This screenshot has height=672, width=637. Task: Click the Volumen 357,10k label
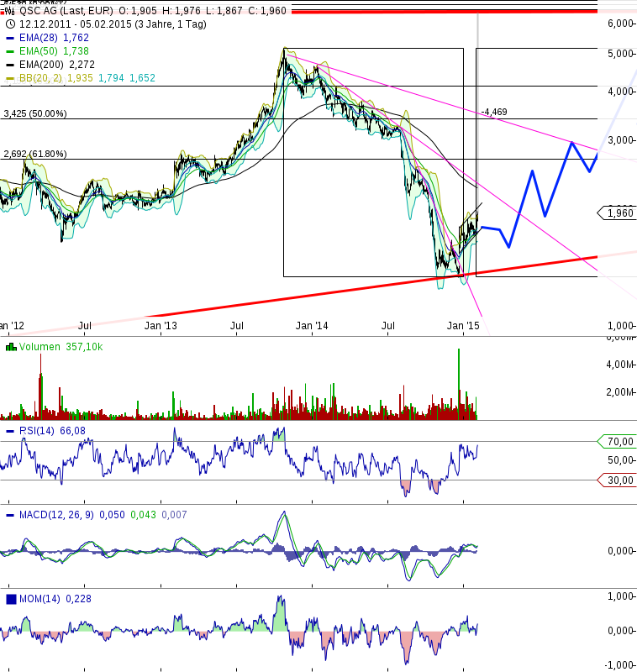click(61, 347)
